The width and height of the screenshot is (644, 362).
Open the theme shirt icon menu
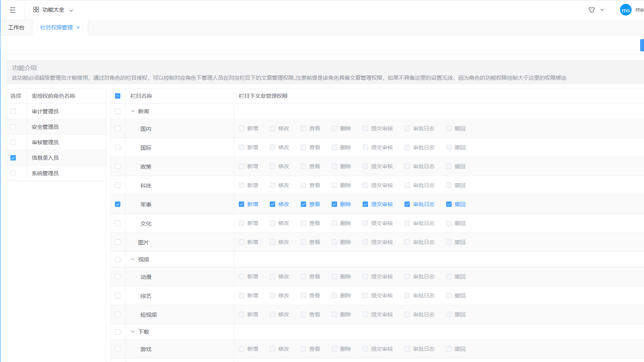click(592, 10)
